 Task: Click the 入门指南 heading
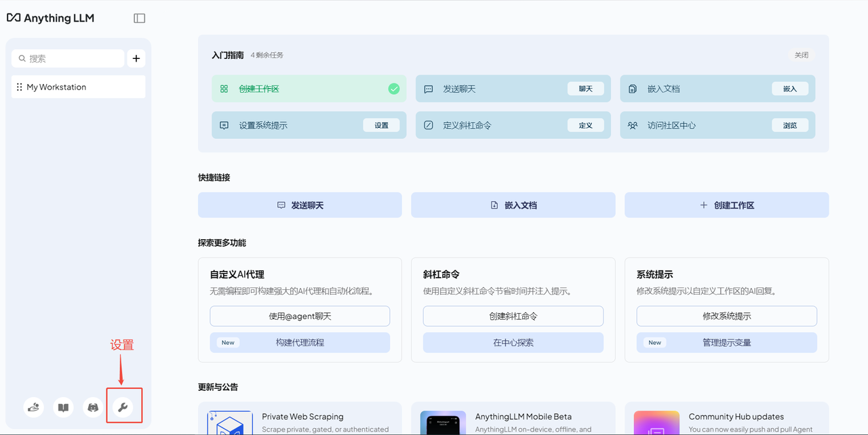227,55
